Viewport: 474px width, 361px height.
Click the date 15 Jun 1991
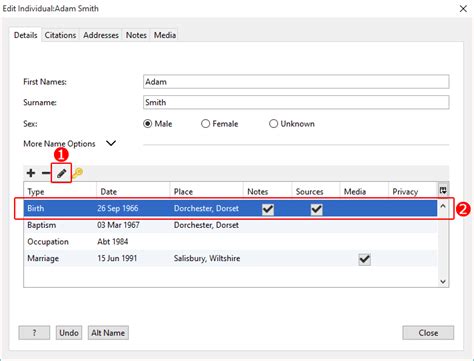click(x=117, y=258)
